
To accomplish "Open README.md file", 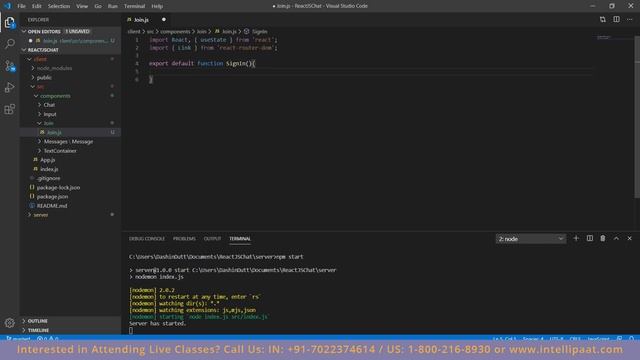I will [52, 206].
